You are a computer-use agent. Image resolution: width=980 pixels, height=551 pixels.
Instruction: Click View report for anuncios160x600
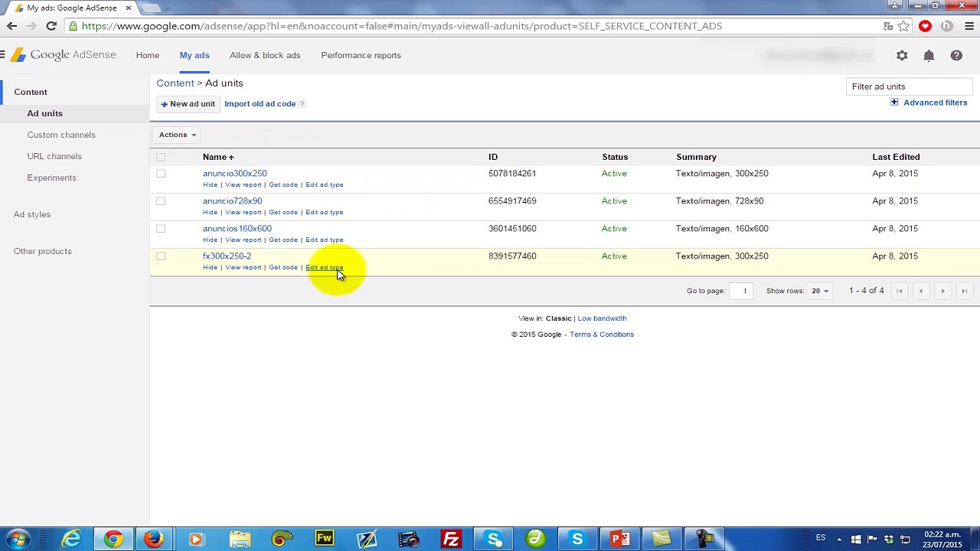click(243, 240)
